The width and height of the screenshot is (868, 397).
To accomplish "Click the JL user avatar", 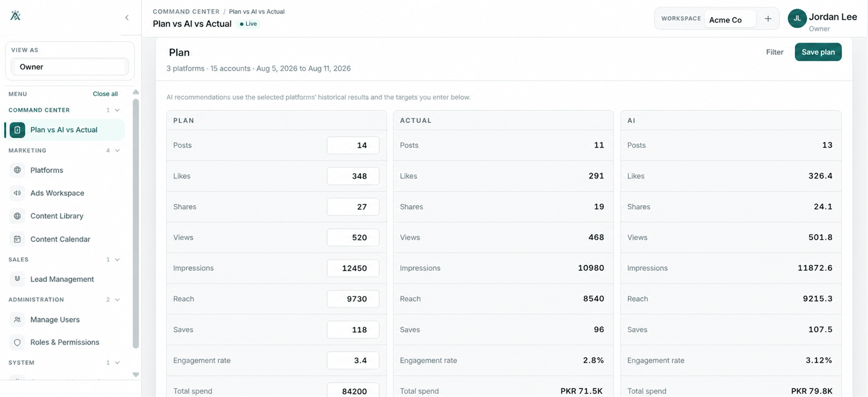I will coord(797,18).
